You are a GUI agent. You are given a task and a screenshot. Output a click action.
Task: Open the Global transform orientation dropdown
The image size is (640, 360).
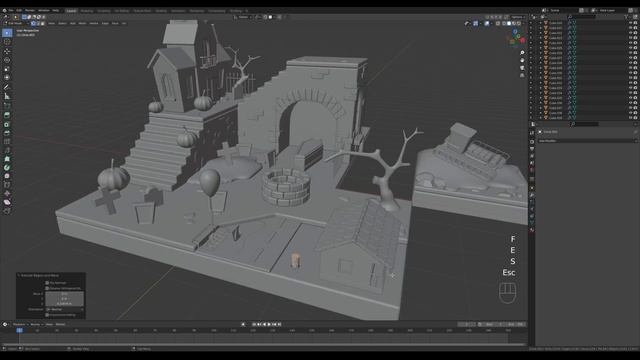click(242, 17)
